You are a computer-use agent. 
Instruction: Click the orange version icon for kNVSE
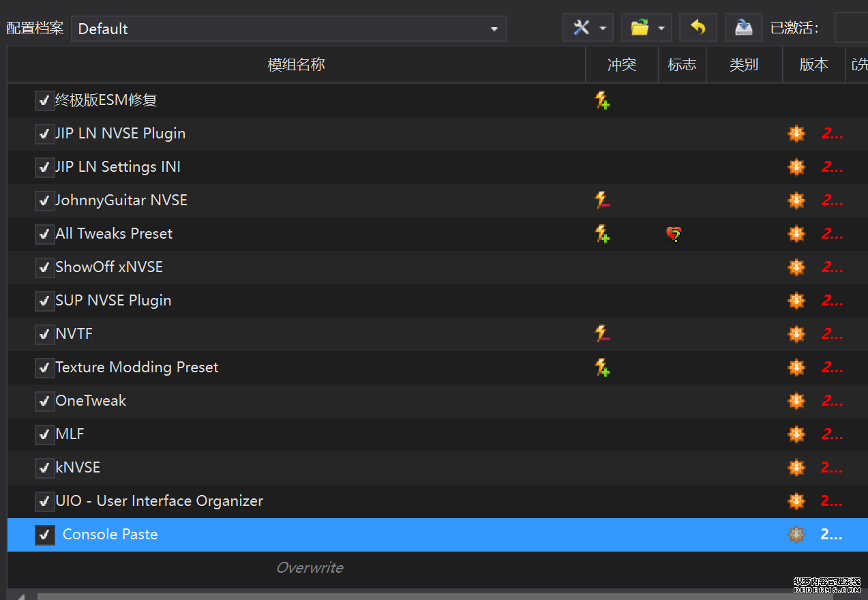coord(796,468)
